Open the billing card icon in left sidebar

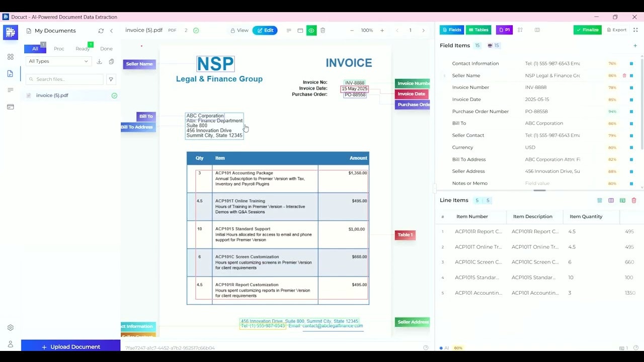click(10, 107)
